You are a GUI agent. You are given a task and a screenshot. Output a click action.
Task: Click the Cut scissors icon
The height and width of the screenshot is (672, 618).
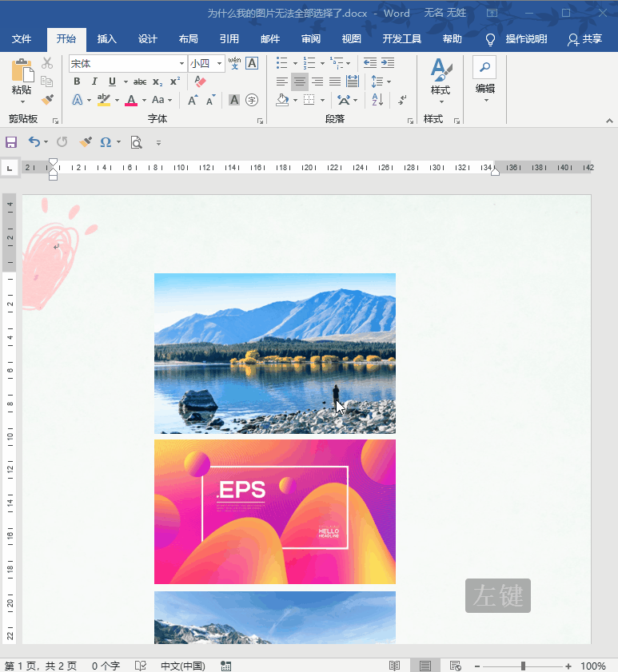click(x=47, y=63)
